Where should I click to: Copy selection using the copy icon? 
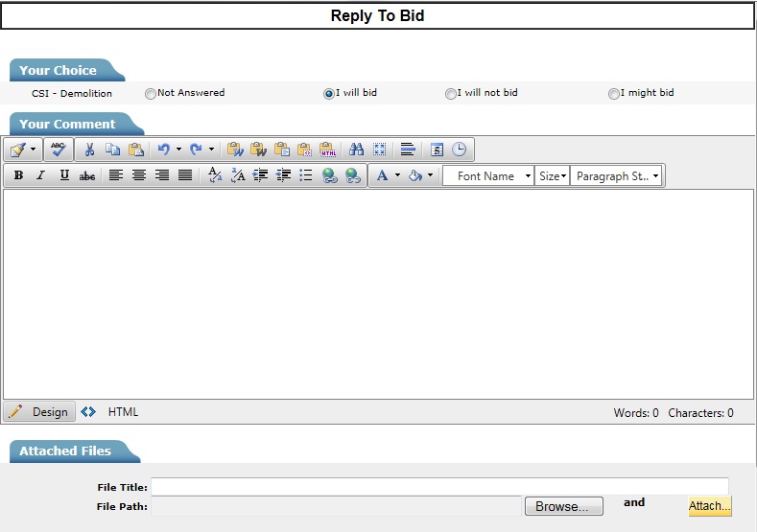point(112,150)
